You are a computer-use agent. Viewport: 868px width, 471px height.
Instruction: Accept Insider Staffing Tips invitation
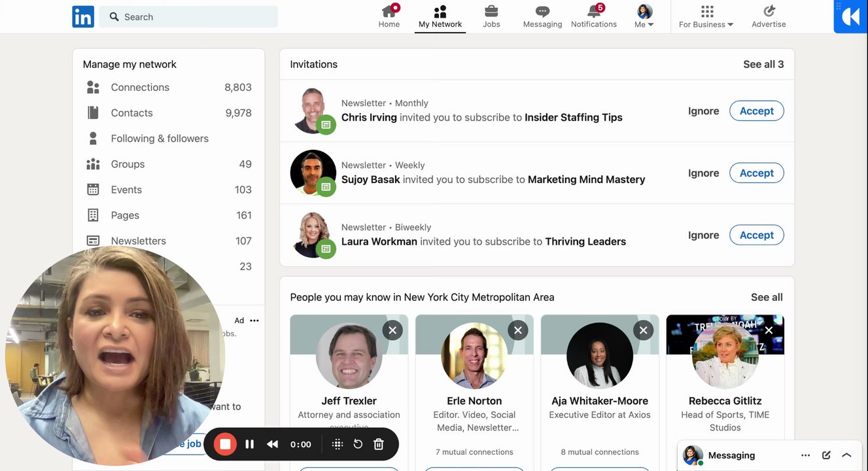[x=757, y=111]
